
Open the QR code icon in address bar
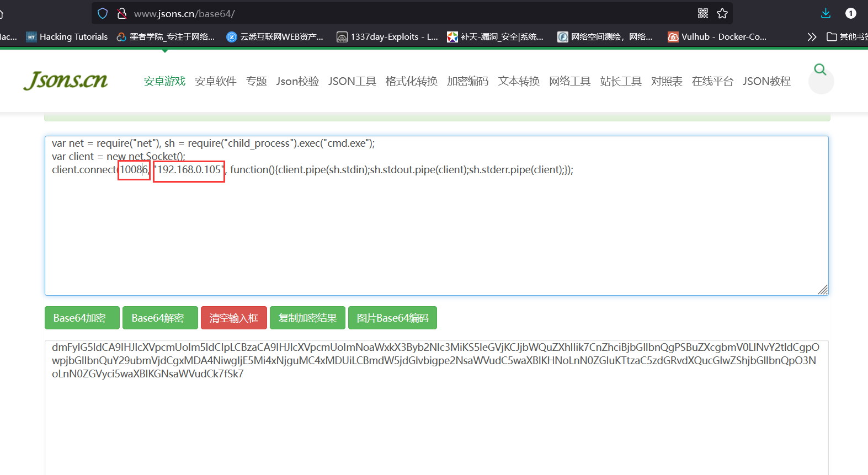click(x=703, y=13)
